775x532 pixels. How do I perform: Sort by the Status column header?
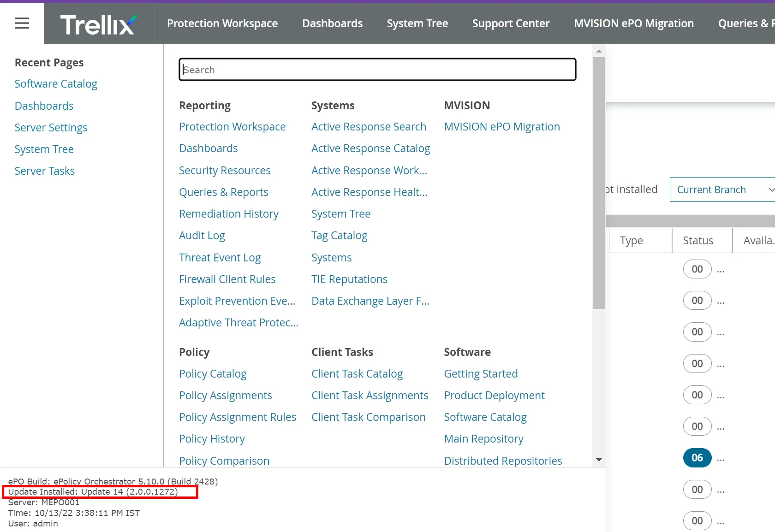click(x=702, y=241)
